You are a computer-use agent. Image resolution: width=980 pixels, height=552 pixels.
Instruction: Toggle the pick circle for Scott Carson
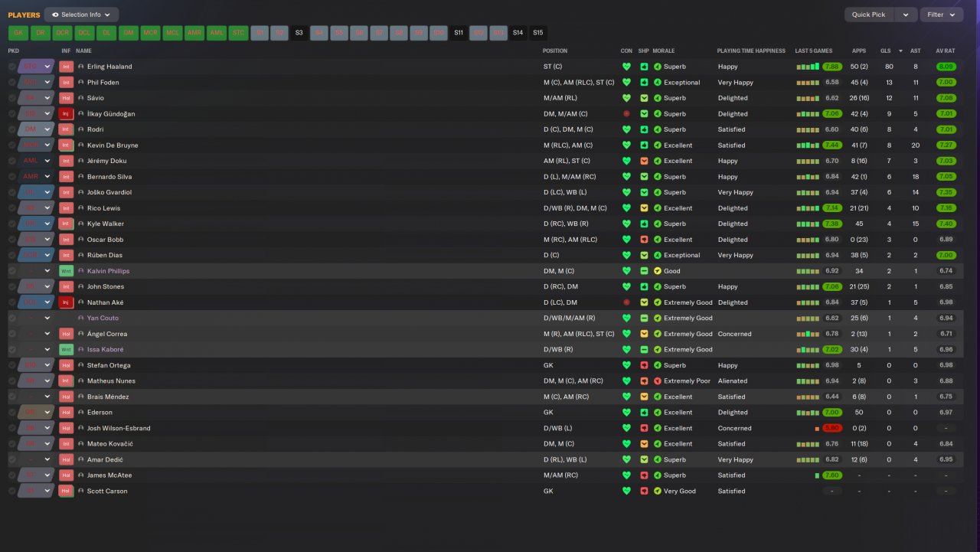(x=11, y=492)
